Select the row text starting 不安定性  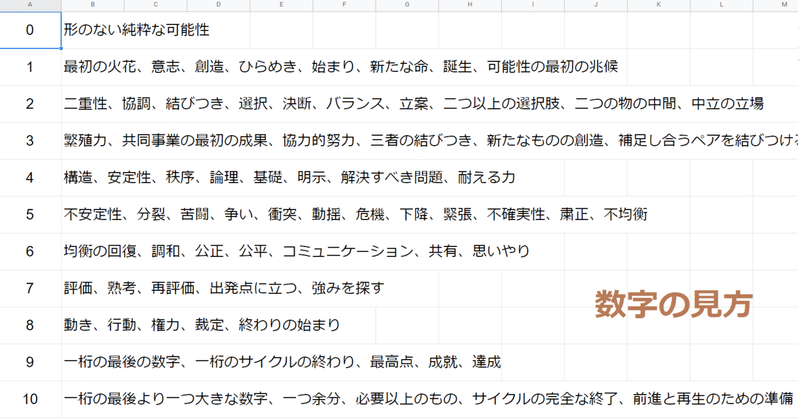tap(356, 214)
